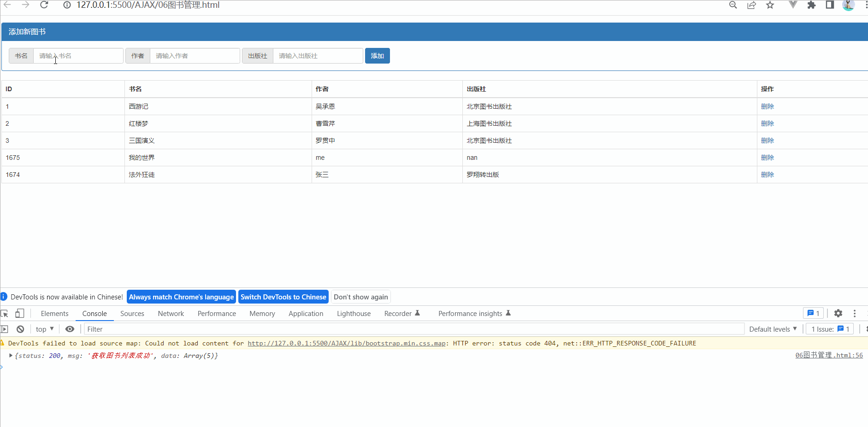
Task: Switch to the Network tab
Action: [171, 313]
